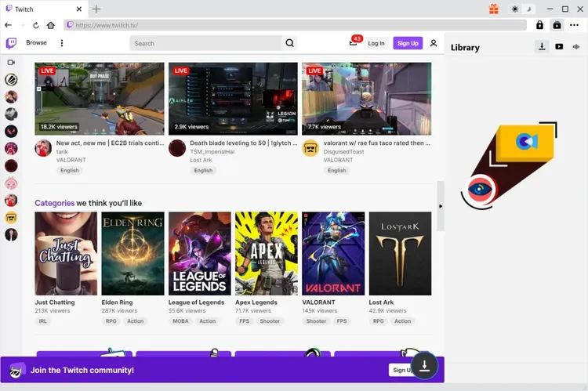Open the three-dot menu beside Browse
The height and width of the screenshot is (391, 588).
tap(62, 43)
